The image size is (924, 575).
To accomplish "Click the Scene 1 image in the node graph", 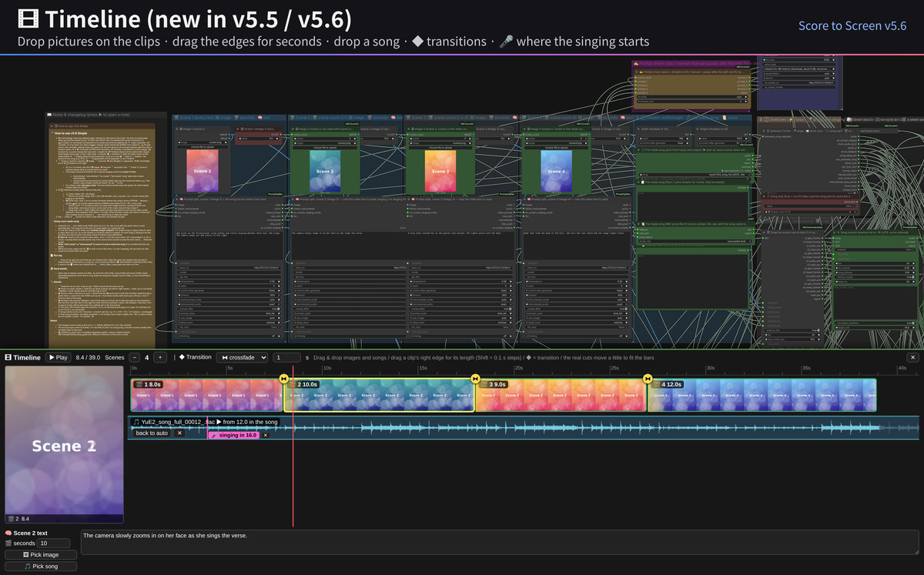I will (203, 170).
